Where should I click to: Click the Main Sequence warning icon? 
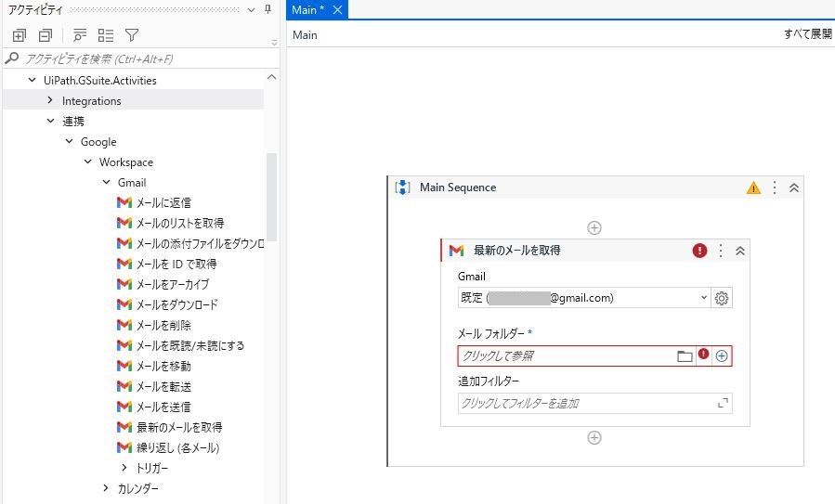(753, 187)
